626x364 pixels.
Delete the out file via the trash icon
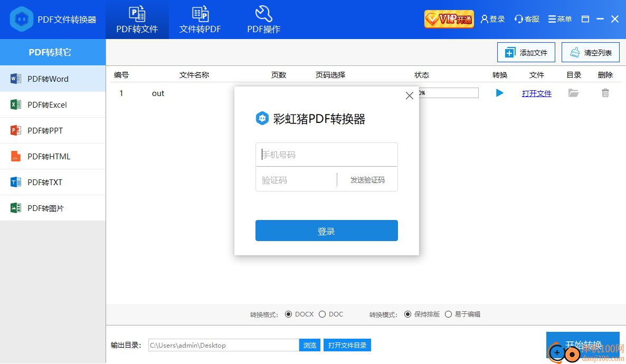click(605, 93)
